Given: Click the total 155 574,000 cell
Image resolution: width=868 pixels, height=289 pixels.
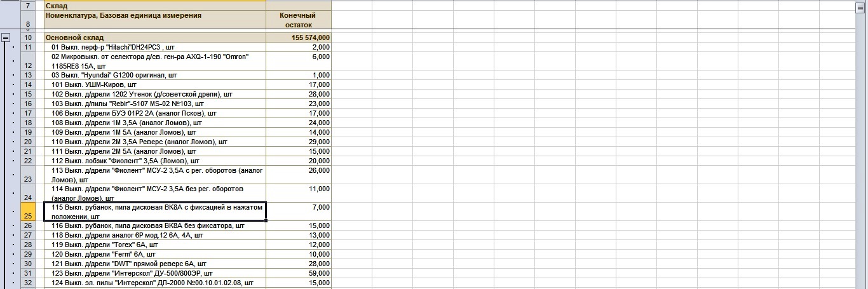Looking at the screenshot, I should point(298,37).
